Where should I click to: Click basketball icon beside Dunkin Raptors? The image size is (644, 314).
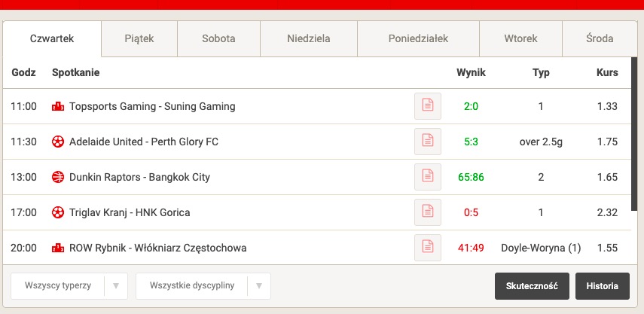(x=58, y=177)
